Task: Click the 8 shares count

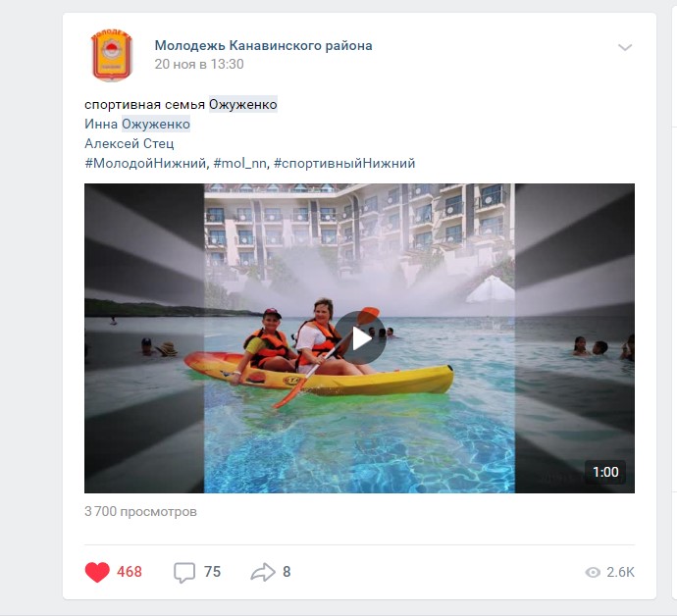Action: 286,572
